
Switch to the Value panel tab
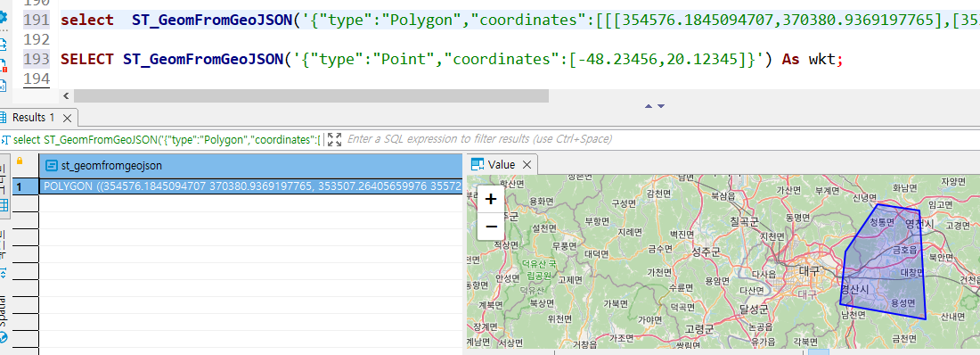coord(502,165)
